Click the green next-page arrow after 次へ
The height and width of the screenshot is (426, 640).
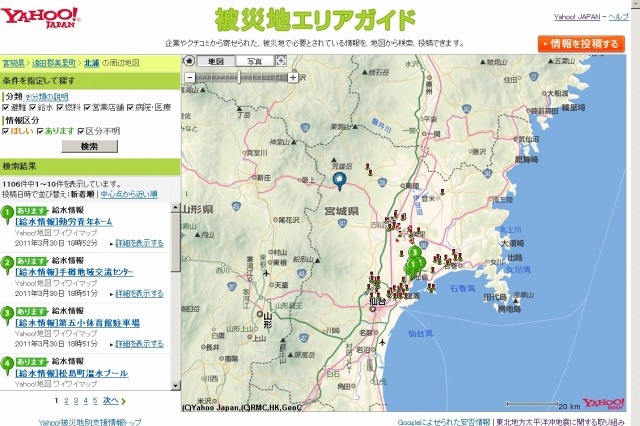124,402
